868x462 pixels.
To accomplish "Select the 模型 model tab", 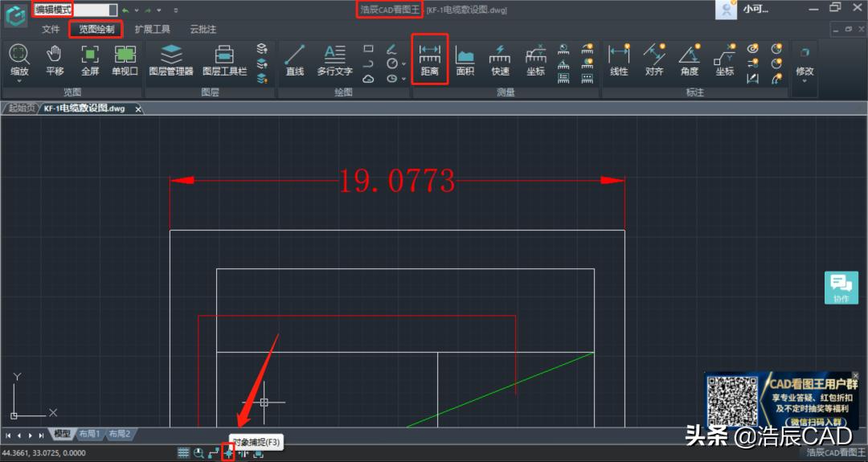I will pyautogui.click(x=62, y=434).
